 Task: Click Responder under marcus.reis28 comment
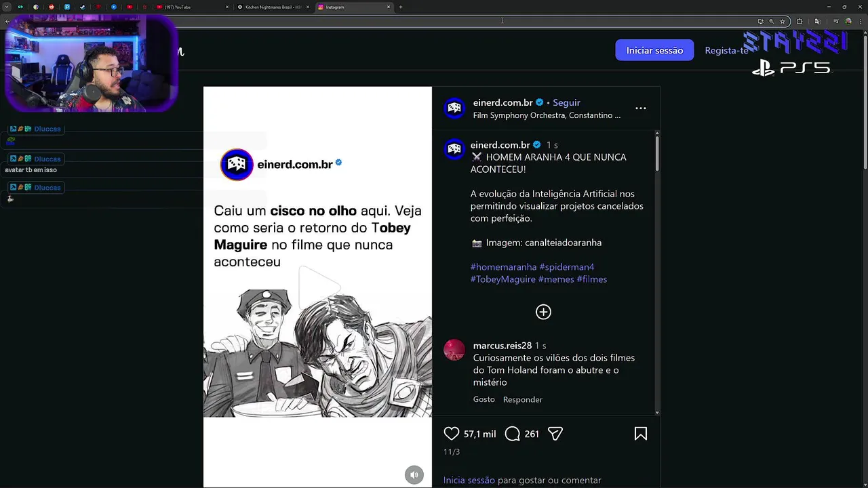coord(523,399)
